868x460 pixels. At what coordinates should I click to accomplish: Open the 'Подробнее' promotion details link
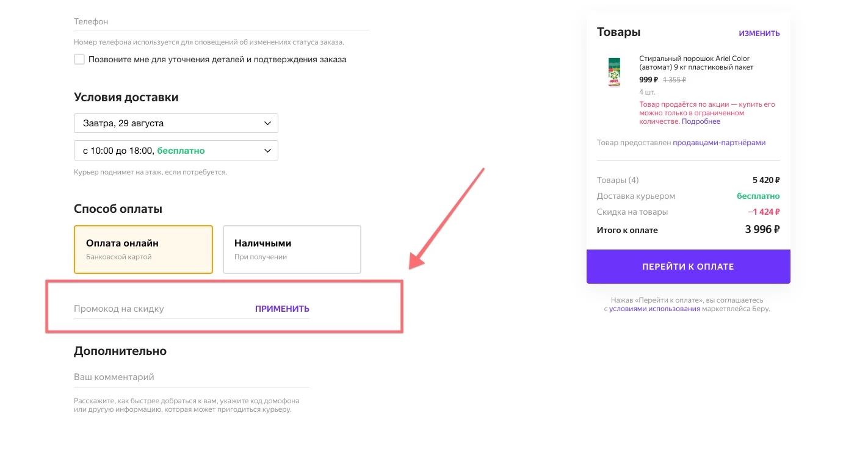pyautogui.click(x=701, y=121)
